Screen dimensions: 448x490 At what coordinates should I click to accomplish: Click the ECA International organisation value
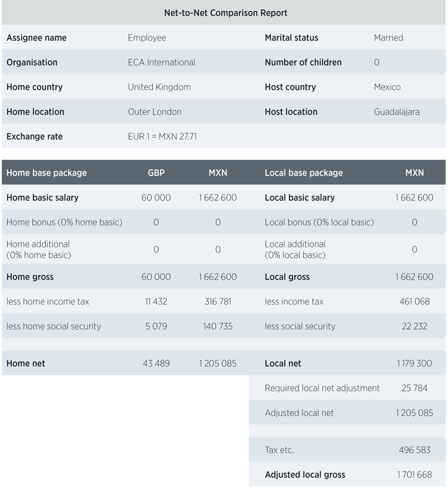click(161, 63)
